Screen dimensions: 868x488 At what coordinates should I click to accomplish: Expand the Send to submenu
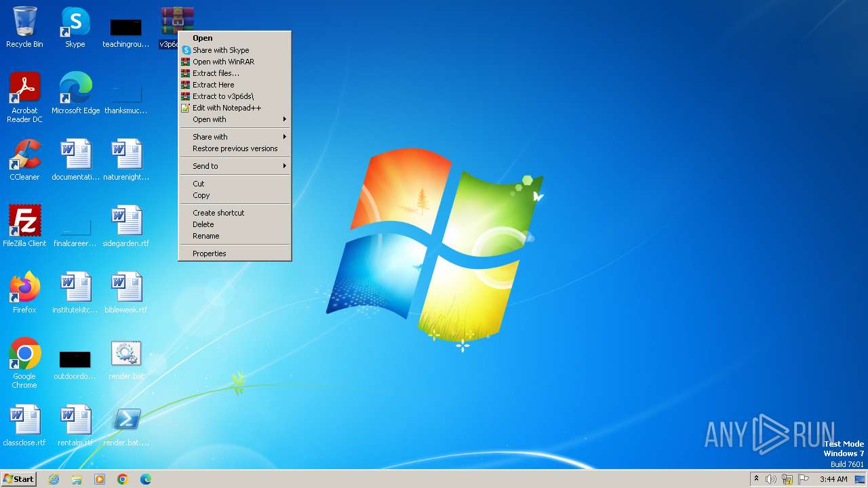click(235, 166)
